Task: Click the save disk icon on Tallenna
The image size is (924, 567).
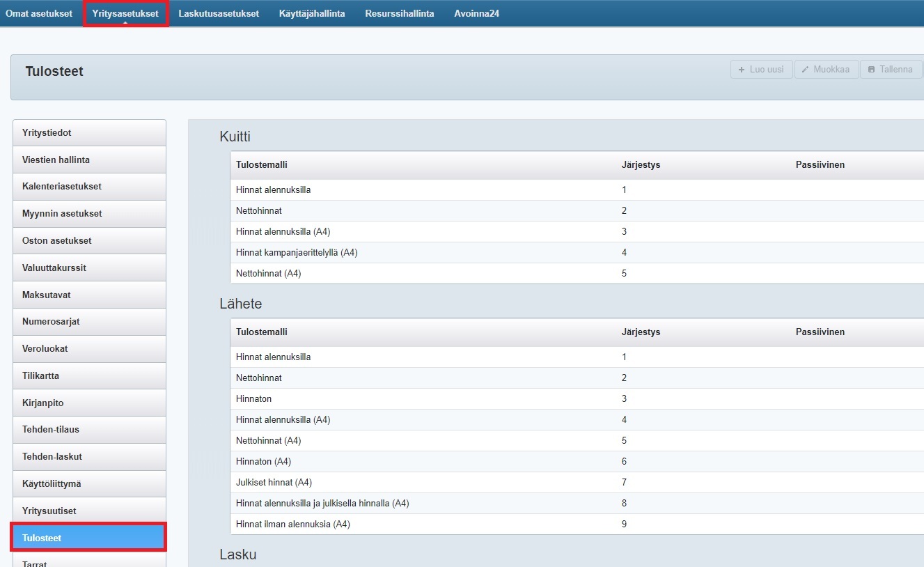Action: click(871, 70)
